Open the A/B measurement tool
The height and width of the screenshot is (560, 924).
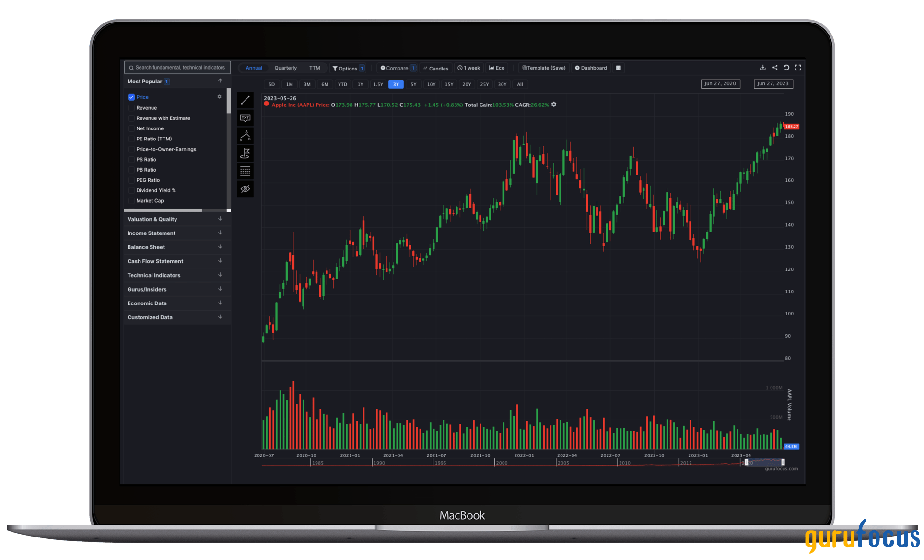pos(245,135)
